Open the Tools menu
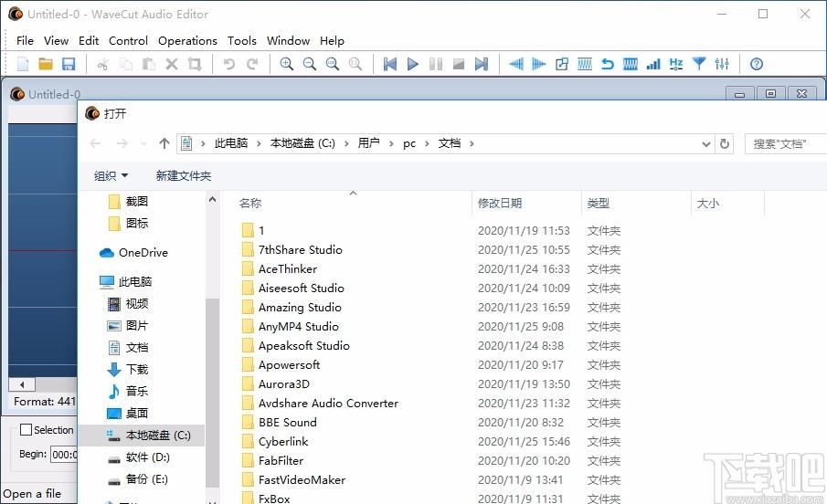Image resolution: width=827 pixels, height=504 pixels. pos(241,40)
